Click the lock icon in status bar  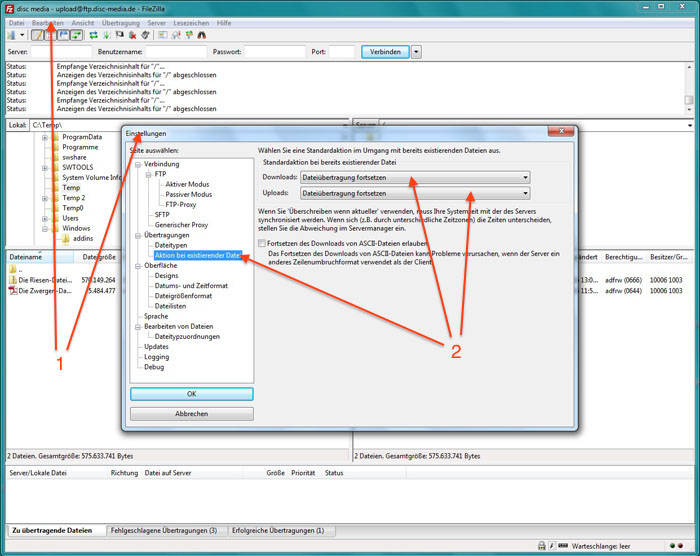point(542,546)
